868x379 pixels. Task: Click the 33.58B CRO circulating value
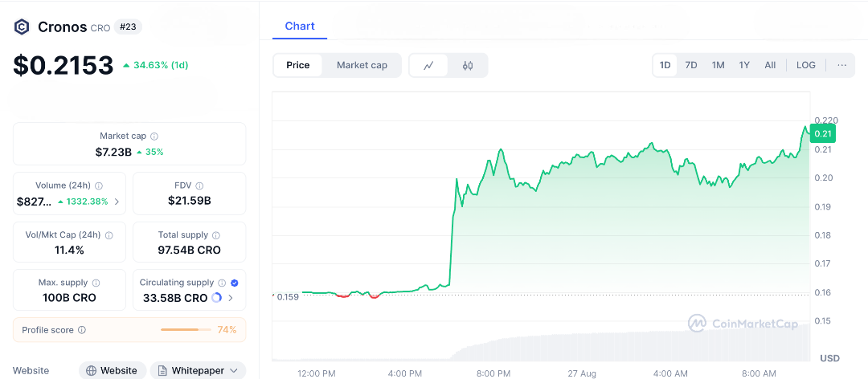[x=175, y=298]
